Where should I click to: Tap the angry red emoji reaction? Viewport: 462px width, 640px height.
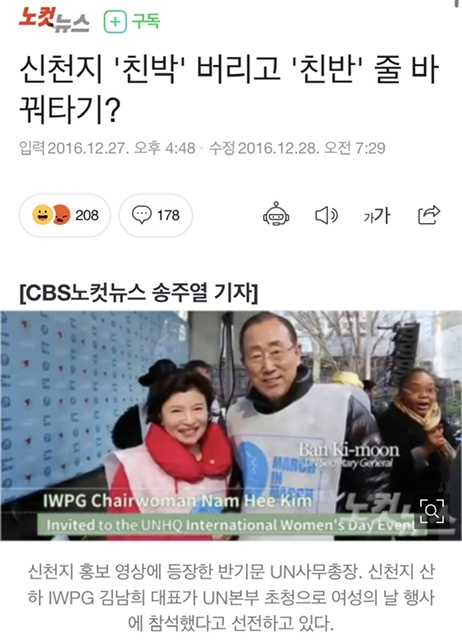click(x=61, y=215)
